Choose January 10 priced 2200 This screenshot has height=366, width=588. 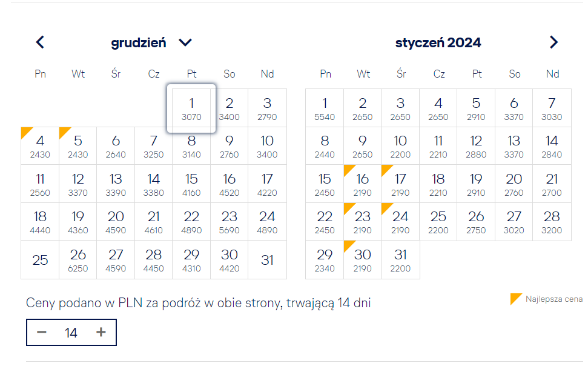pyautogui.click(x=400, y=146)
